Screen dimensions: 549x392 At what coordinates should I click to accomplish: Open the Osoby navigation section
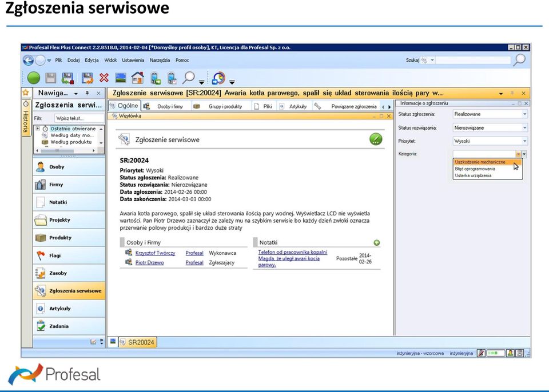[x=69, y=167]
